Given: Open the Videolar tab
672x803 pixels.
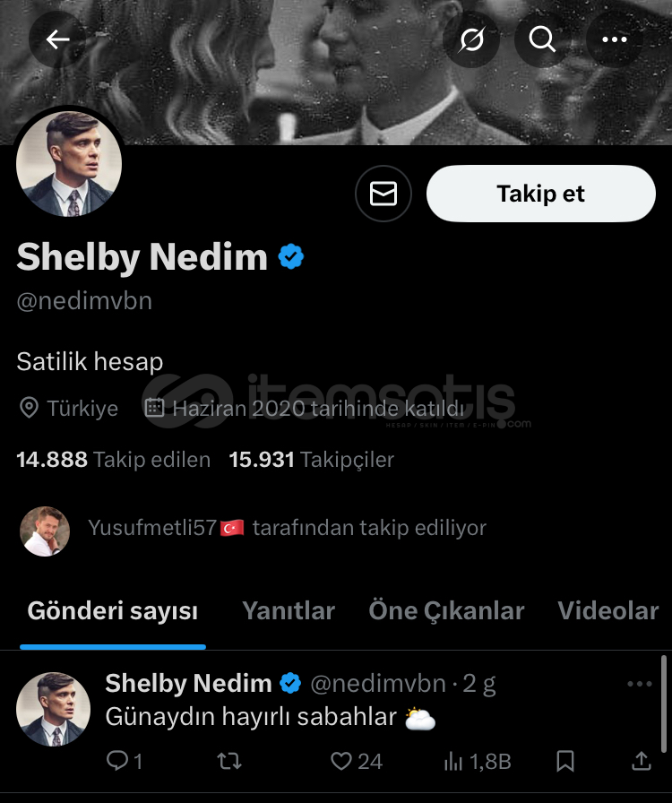Looking at the screenshot, I should pos(608,611).
